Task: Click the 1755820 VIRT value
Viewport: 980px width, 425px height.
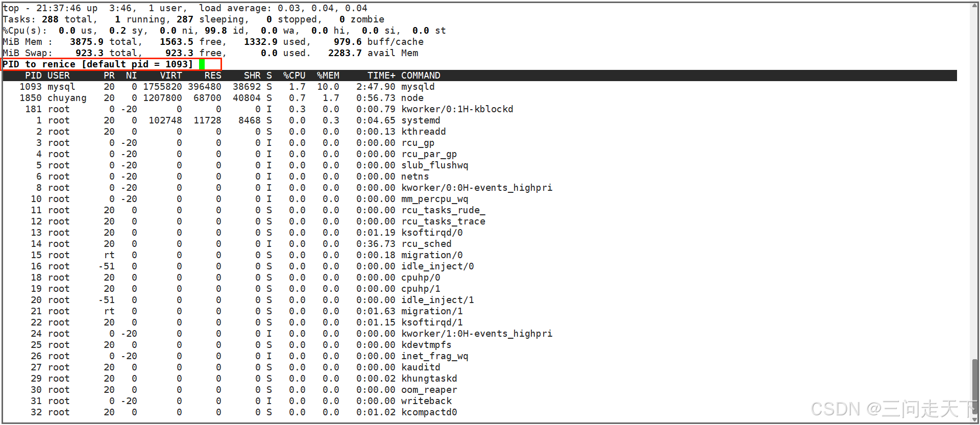Action: point(162,87)
